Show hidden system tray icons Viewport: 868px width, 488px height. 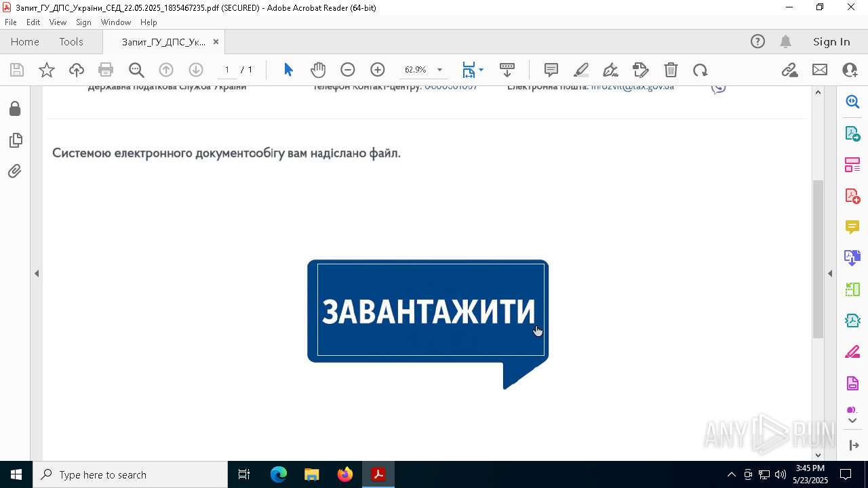[731, 474]
